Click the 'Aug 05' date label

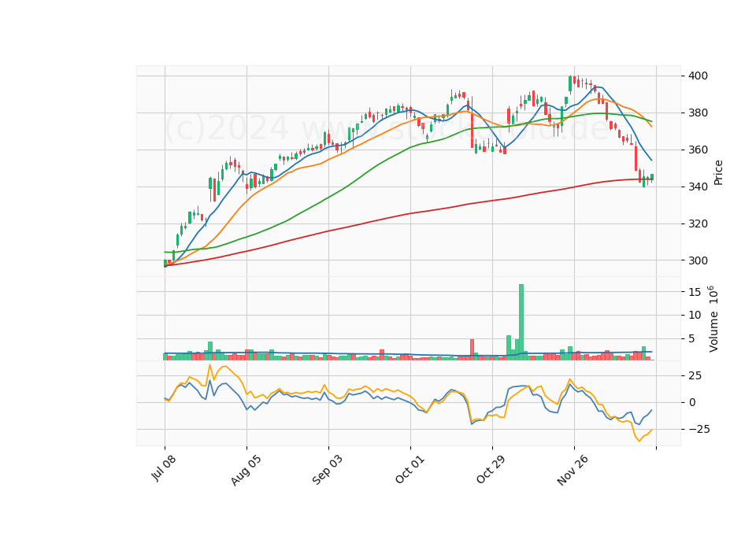point(246,470)
